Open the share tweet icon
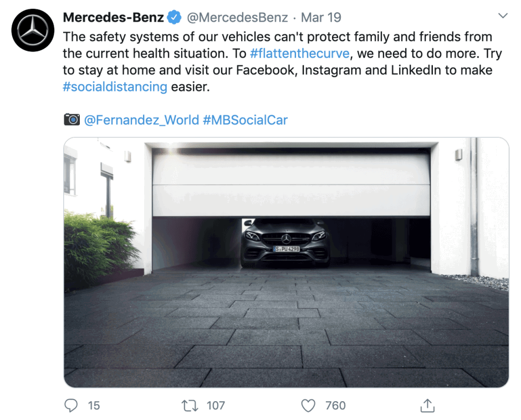Screen dimensions: 521x420 tap(427, 406)
